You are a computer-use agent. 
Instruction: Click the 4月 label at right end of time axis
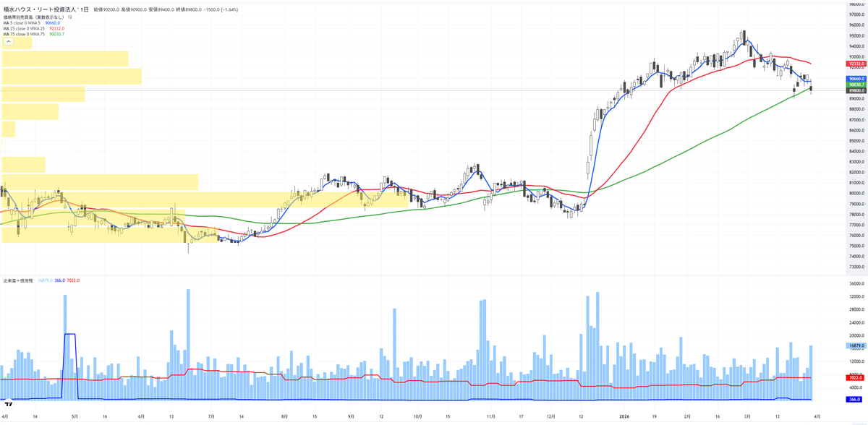pyautogui.click(x=816, y=417)
